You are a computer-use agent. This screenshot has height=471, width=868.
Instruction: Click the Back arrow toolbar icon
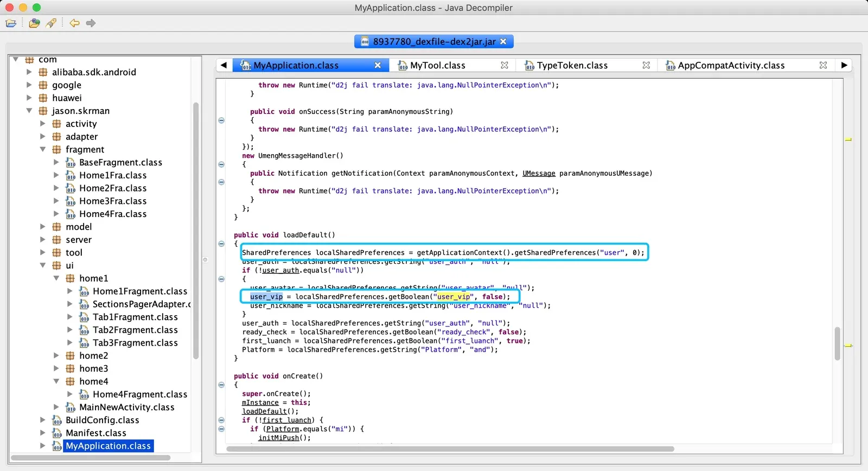pyautogui.click(x=74, y=23)
